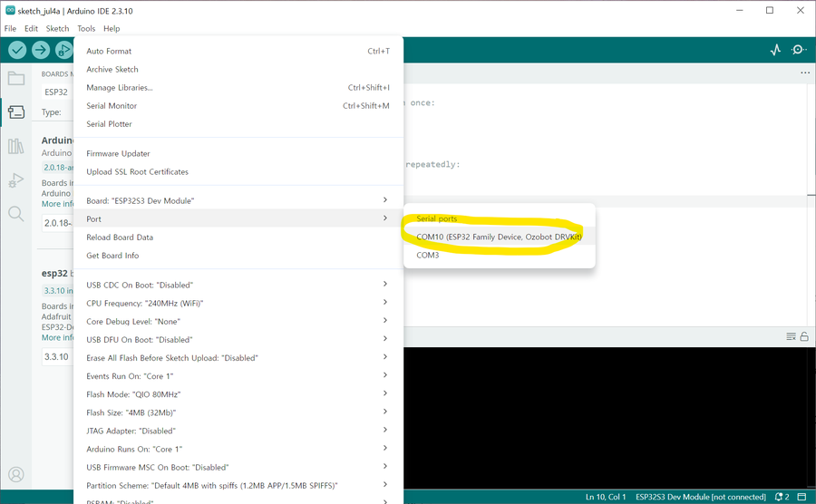Open the Serial Plotter waveform icon

(x=775, y=50)
